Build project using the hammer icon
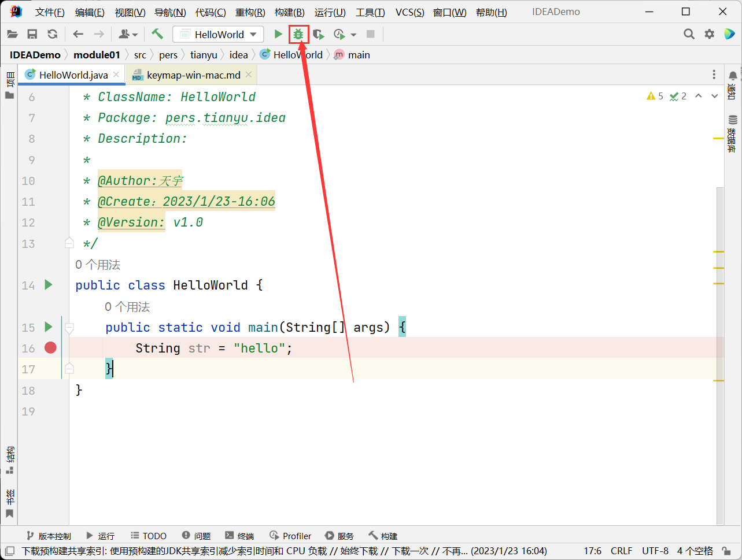 [x=157, y=34]
